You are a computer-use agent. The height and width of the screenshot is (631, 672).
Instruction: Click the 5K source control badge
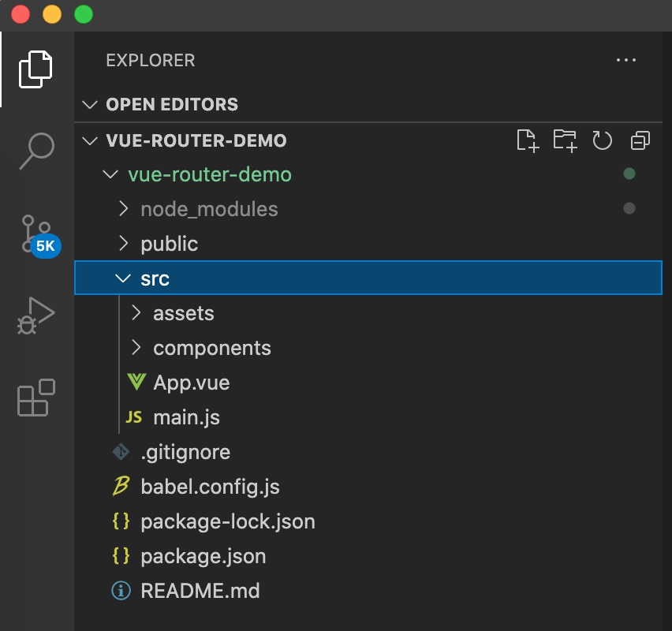(46, 246)
